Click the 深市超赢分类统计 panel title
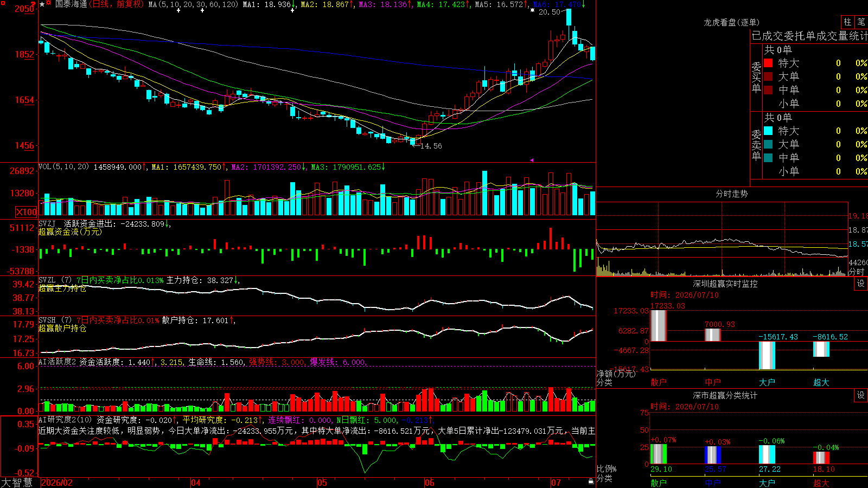The width and height of the screenshot is (868, 488). tap(725, 395)
